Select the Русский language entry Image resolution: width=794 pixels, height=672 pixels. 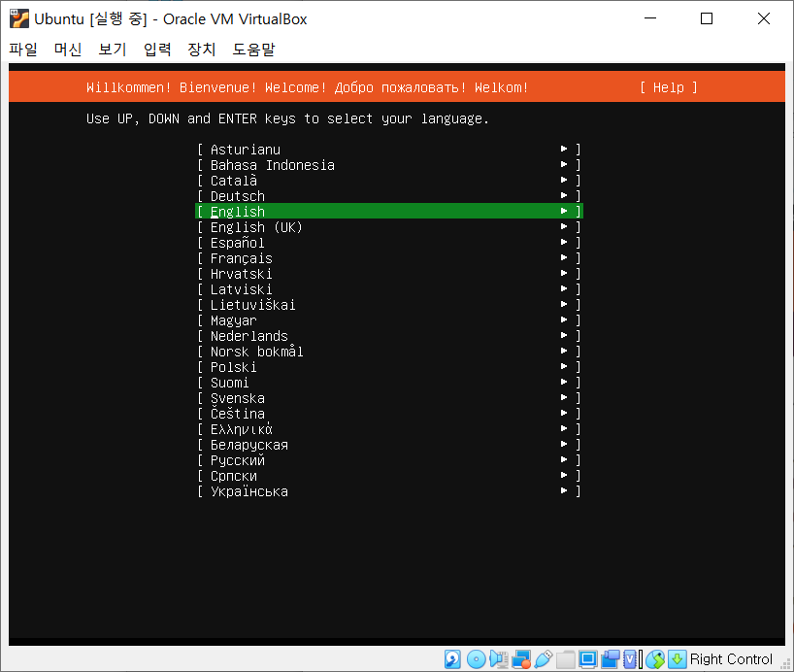coord(389,460)
